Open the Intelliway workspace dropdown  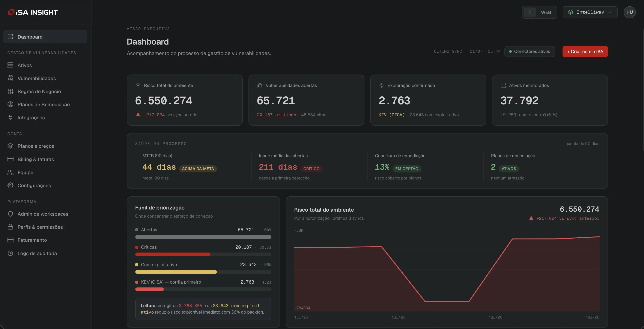[x=590, y=12]
